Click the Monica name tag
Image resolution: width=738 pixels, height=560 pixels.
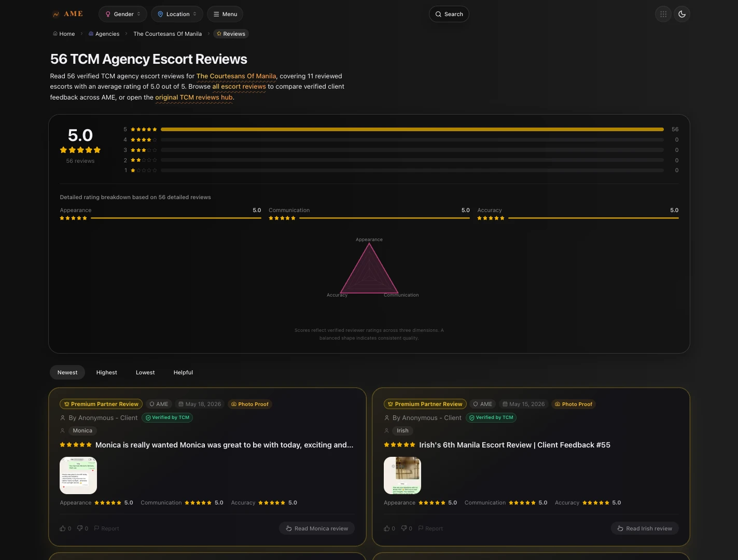(x=82, y=430)
